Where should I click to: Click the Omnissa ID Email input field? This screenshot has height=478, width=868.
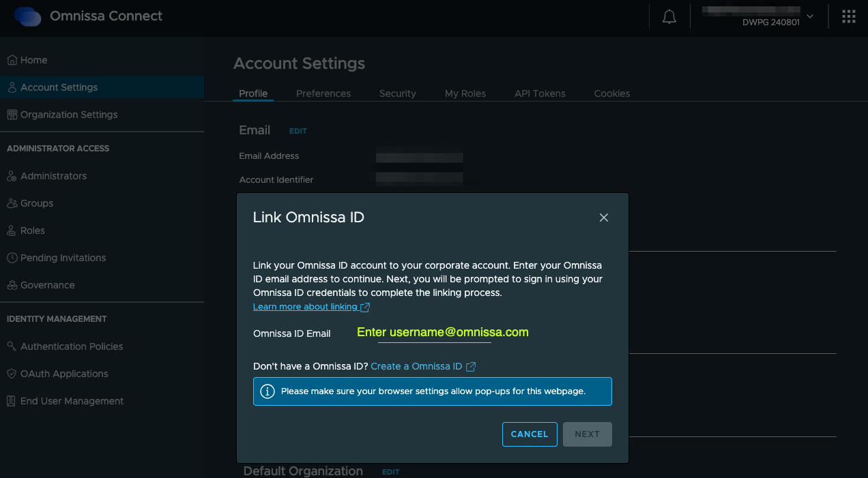434,333
